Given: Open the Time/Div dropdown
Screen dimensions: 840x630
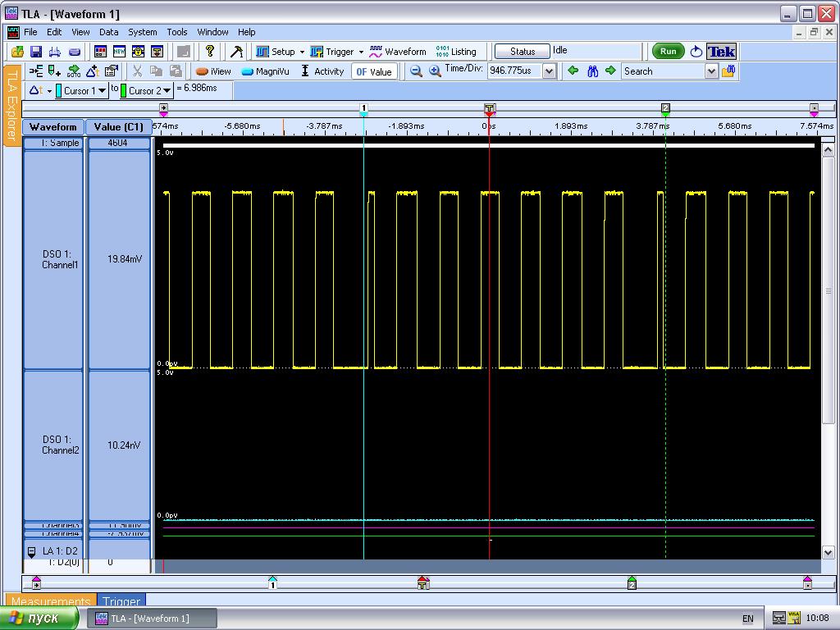Looking at the screenshot, I should coord(549,71).
